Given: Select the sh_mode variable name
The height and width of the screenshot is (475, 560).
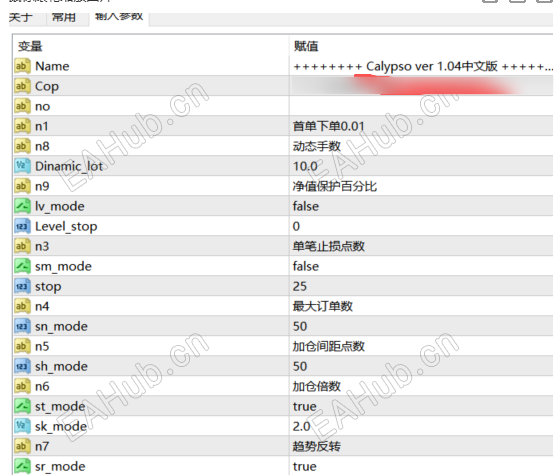Looking at the screenshot, I should point(61,366).
